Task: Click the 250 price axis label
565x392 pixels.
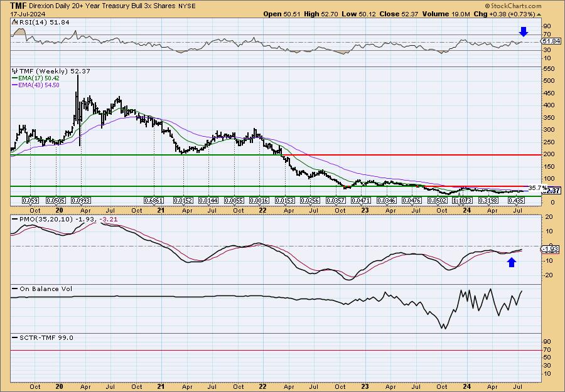Action: pyautogui.click(x=548, y=142)
